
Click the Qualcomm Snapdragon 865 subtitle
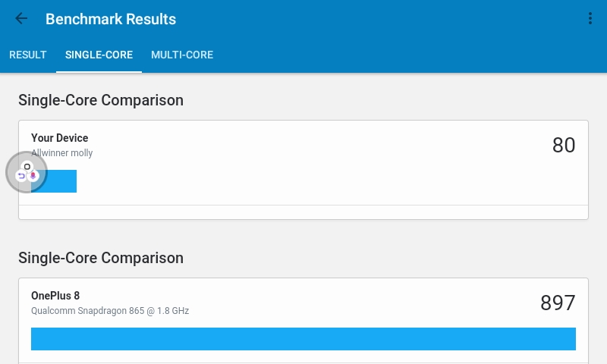(110, 311)
